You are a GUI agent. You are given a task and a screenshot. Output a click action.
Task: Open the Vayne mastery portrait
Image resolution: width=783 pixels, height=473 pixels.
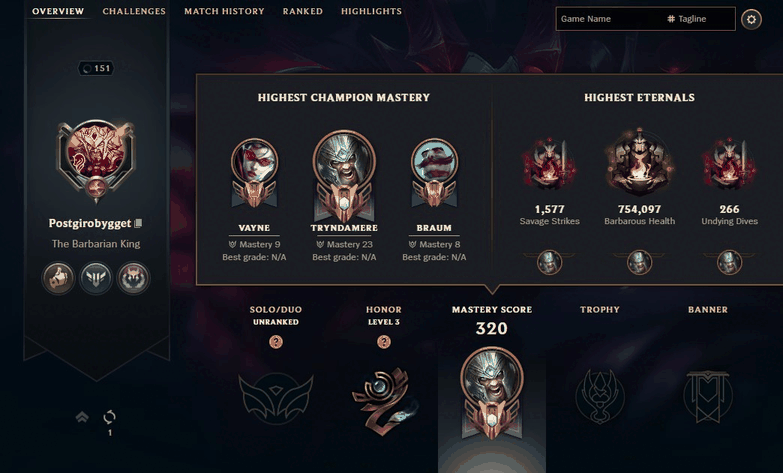pyautogui.click(x=254, y=173)
